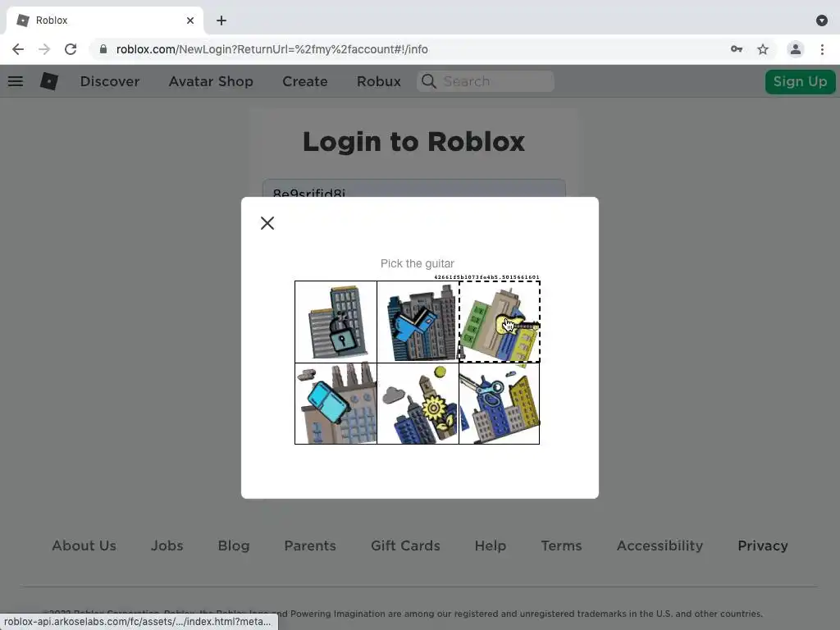Go back to the previous page
This screenshot has height=630, width=840.
coord(18,49)
